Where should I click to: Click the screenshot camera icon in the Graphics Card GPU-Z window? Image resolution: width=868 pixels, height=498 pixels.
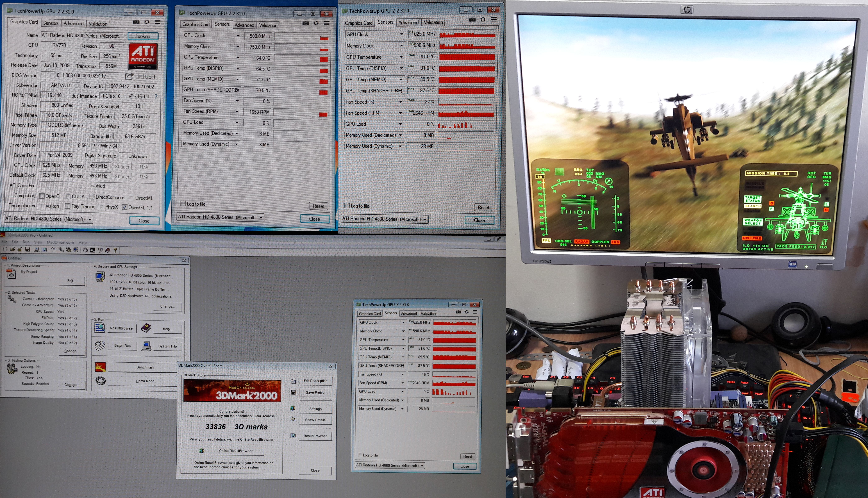point(136,22)
